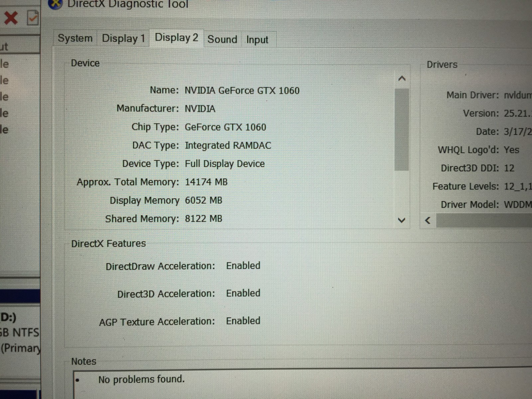The width and height of the screenshot is (532, 399).
Task: Go to the Sound tab
Action: (222, 39)
